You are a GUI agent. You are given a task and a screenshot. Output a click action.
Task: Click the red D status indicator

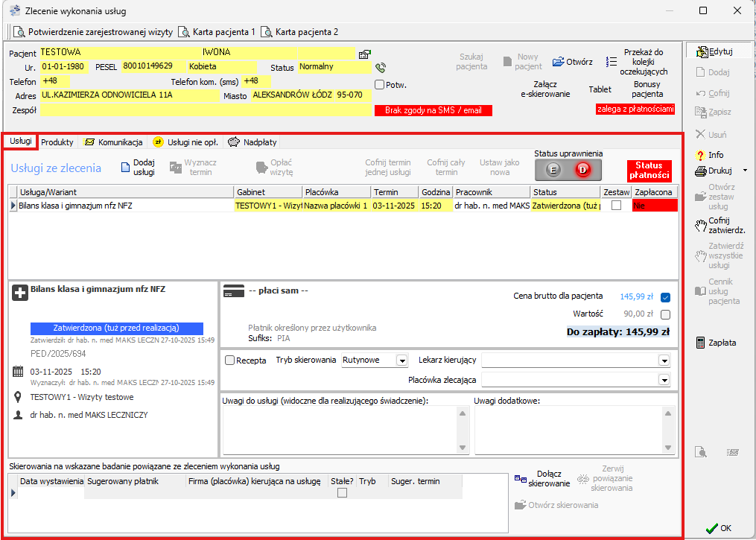coord(582,170)
